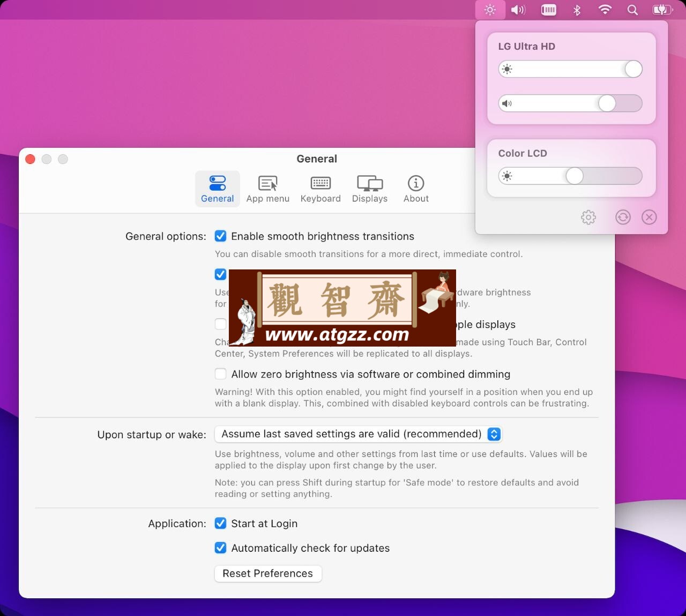
Task: Click the 'Color LCD' display name
Action: [x=523, y=153]
